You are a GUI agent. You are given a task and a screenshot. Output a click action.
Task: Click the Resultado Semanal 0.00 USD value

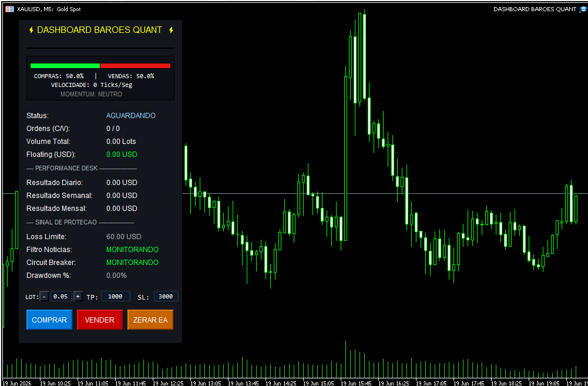pos(122,196)
